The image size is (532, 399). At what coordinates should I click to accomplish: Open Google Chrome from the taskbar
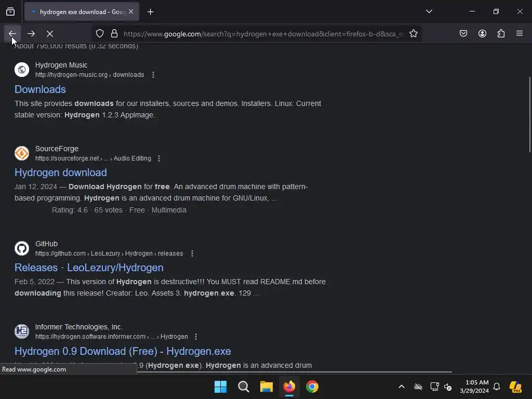[x=312, y=387]
